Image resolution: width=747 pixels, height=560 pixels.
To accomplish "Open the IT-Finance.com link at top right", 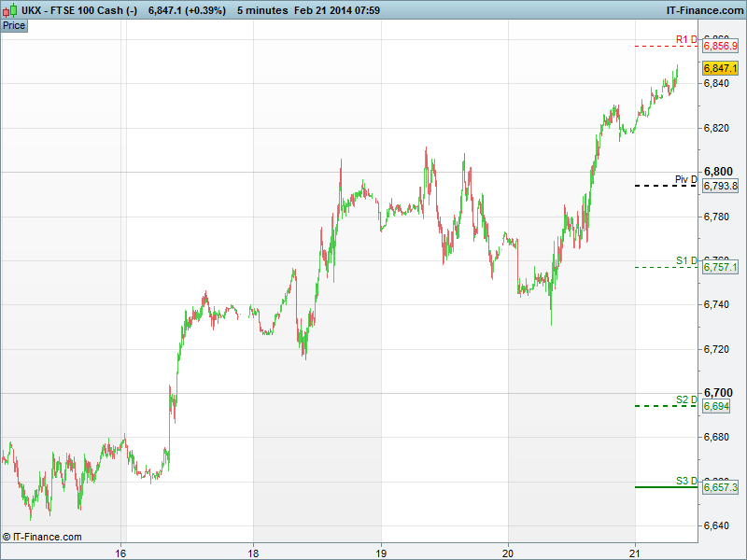I will [x=703, y=10].
